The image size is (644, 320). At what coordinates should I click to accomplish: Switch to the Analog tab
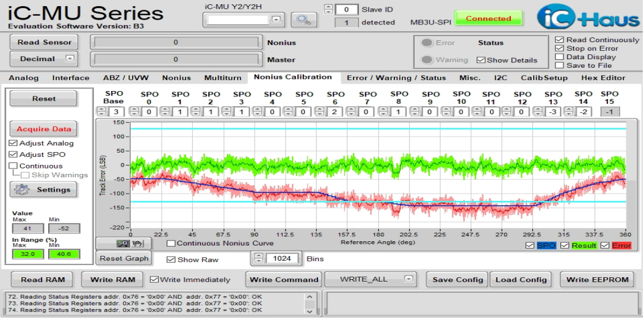pos(24,78)
